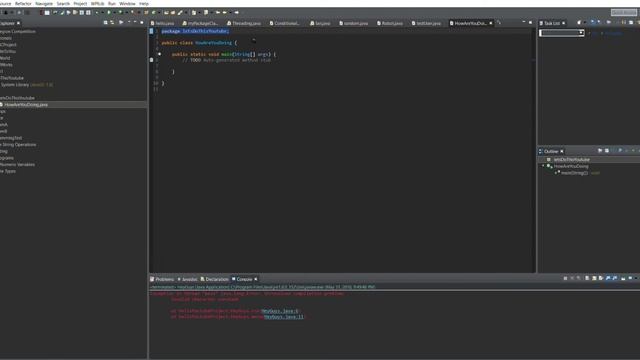Image resolution: width=640 pixels, height=360 pixels.
Task: Select String Operations project in Package Explorer
Action: click(x=18, y=144)
